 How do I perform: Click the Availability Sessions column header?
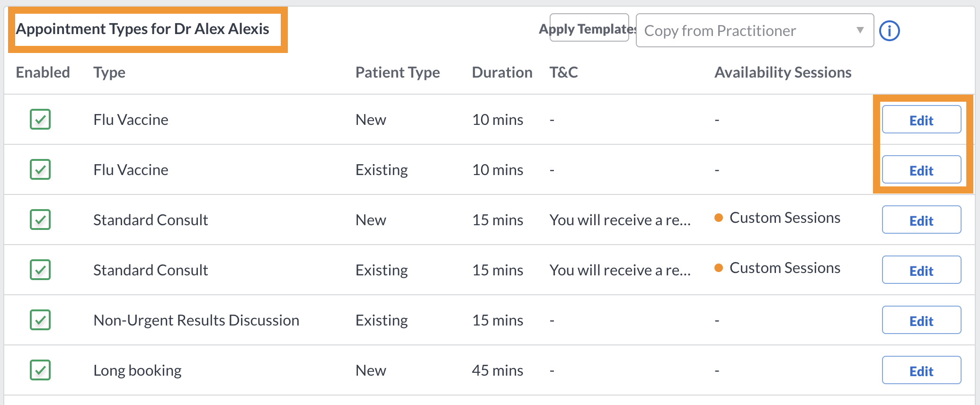(783, 72)
